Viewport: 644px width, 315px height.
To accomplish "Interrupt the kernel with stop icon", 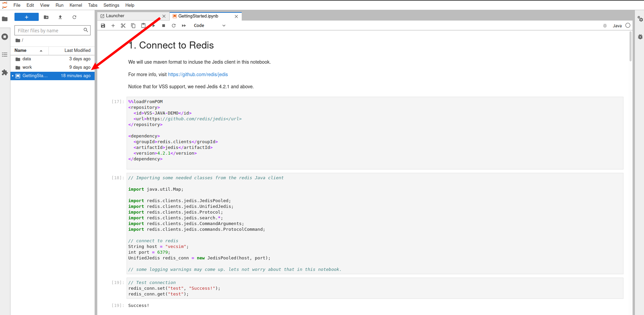I will 164,26.
